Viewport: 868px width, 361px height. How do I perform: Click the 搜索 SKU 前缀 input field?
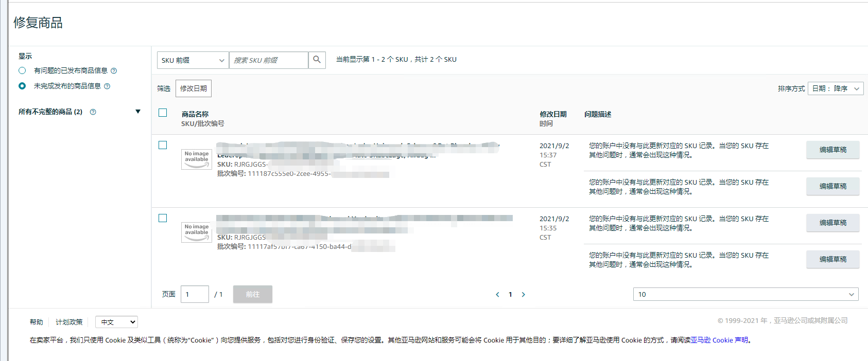[268, 60]
